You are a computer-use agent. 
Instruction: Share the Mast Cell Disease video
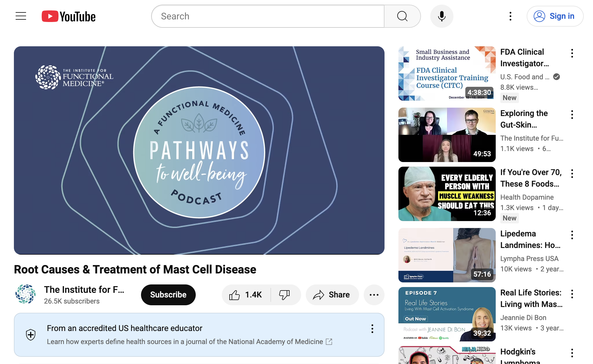click(332, 295)
